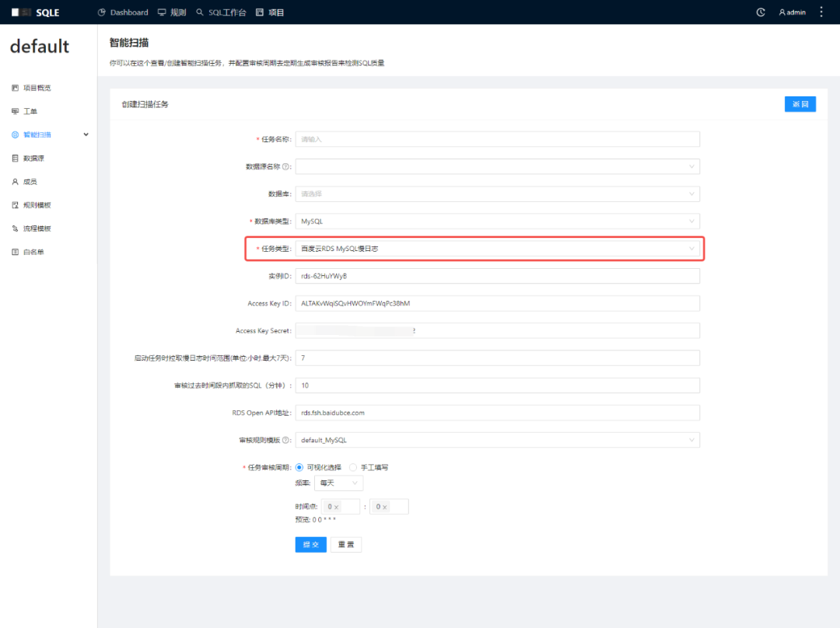Open the 数据库 dropdown

point(497,194)
